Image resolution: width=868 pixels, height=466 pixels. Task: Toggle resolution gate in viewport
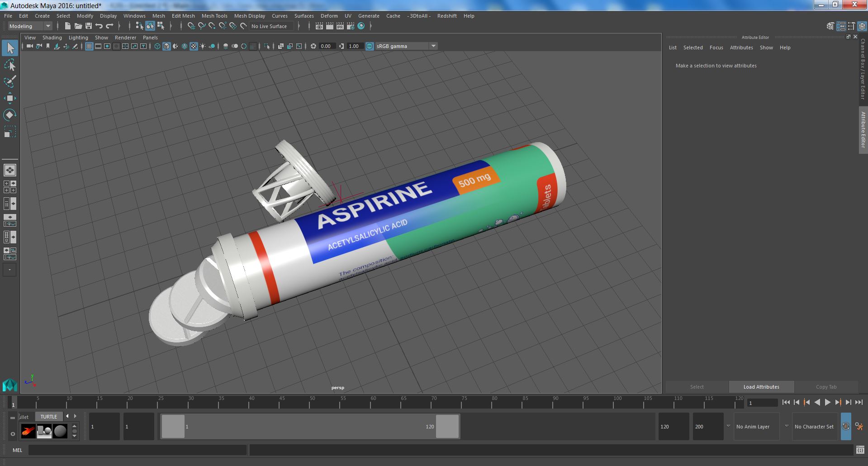tap(107, 46)
